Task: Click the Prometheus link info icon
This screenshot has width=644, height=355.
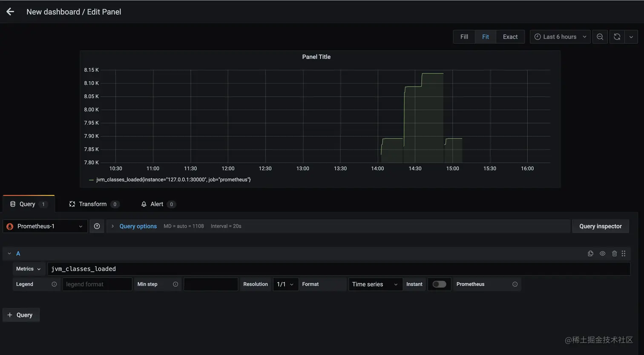Action: tap(515, 284)
